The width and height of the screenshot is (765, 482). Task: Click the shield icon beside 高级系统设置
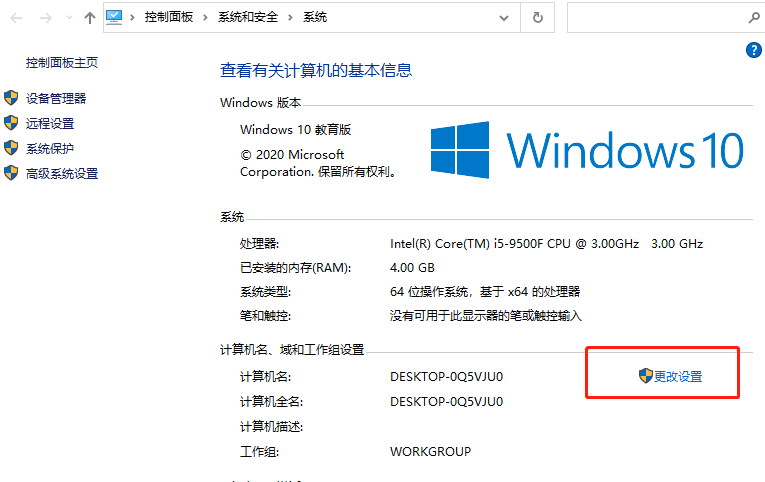point(11,173)
